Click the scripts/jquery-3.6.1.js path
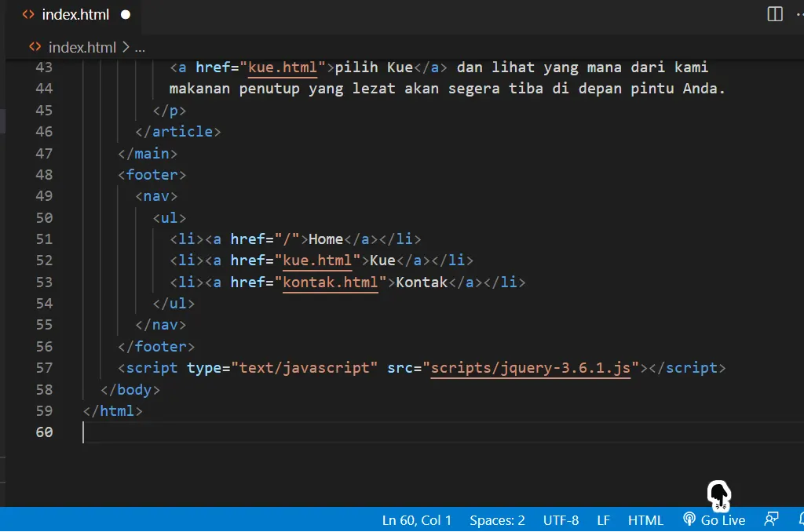 531,368
